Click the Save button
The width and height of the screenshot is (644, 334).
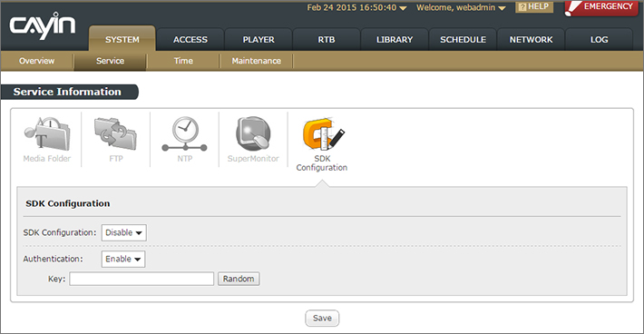click(x=322, y=318)
